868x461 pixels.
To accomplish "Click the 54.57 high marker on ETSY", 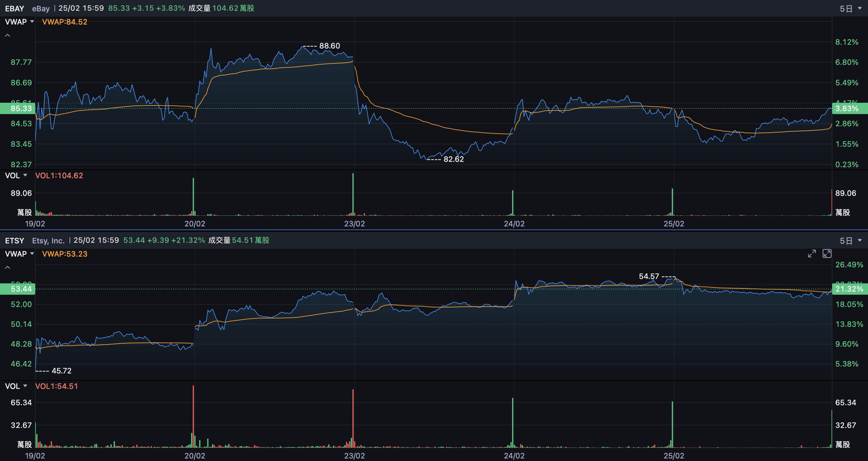I will 649,276.
